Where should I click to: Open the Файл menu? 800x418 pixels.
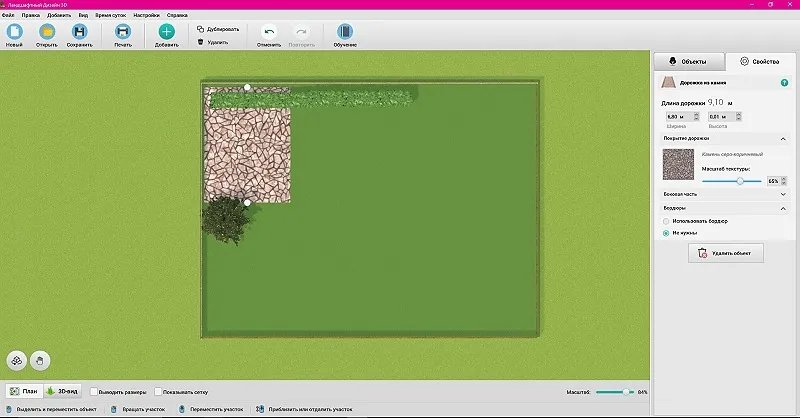tap(8, 15)
